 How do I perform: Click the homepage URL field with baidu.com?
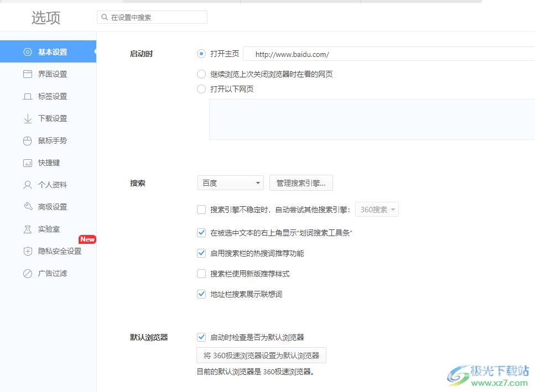pyautogui.click(x=389, y=54)
